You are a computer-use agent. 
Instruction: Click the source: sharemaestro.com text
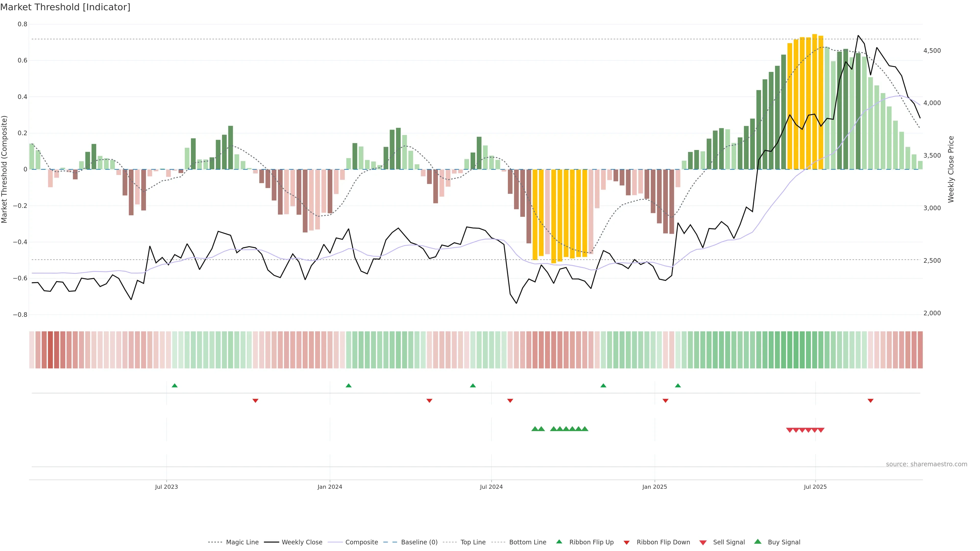coord(926,464)
